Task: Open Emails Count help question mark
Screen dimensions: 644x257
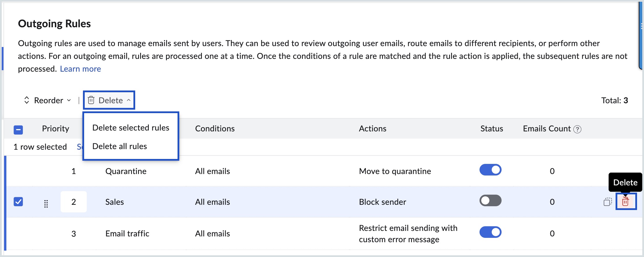Action: pos(577,129)
